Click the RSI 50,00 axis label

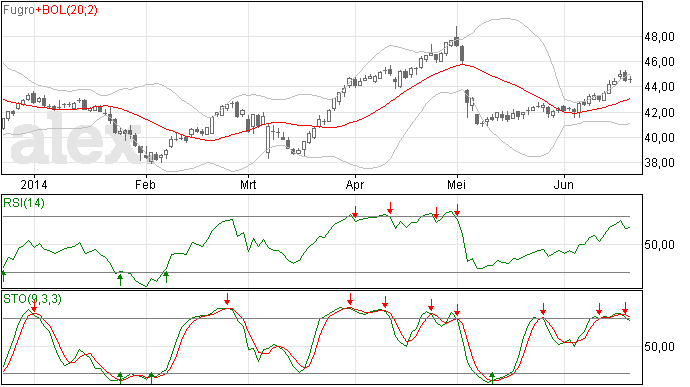pyautogui.click(x=659, y=245)
